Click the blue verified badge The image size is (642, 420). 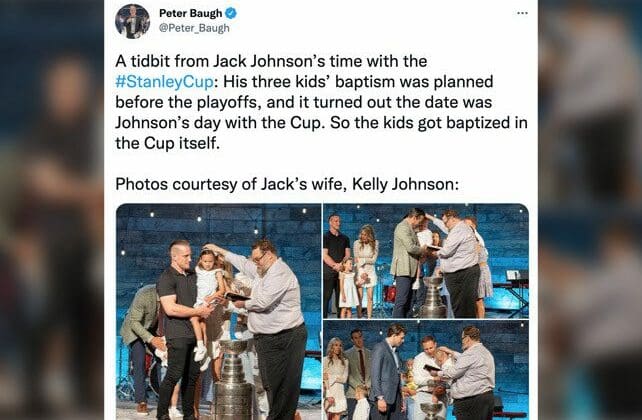coord(231,14)
